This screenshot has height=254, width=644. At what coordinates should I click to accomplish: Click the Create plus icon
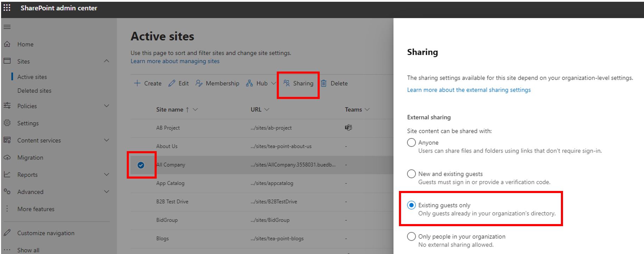click(x=137, y=83)
